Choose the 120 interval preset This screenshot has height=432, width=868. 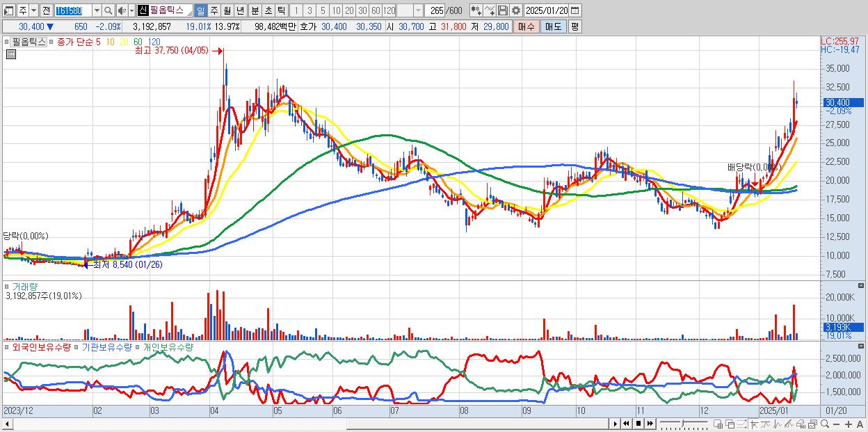tap(389, 10)
